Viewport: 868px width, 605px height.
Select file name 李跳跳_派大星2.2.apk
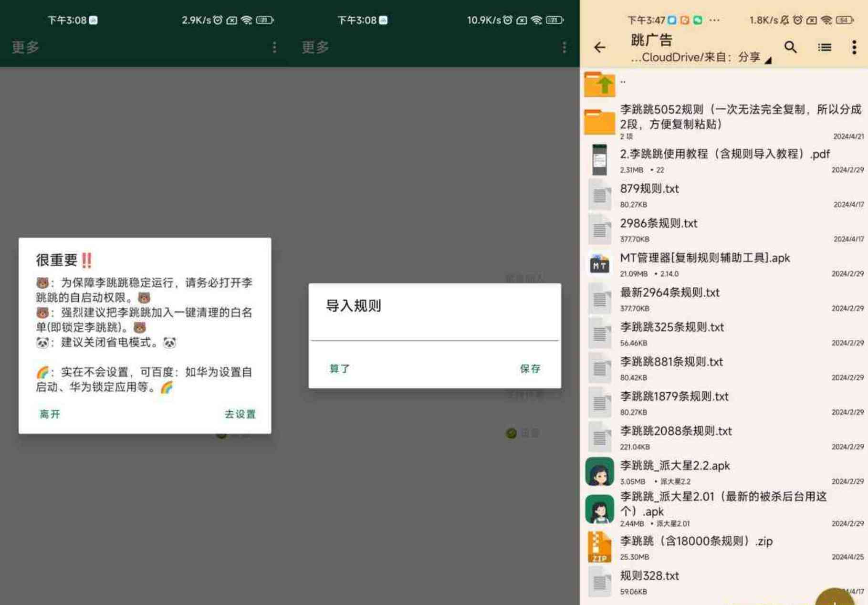pos(675,466)
